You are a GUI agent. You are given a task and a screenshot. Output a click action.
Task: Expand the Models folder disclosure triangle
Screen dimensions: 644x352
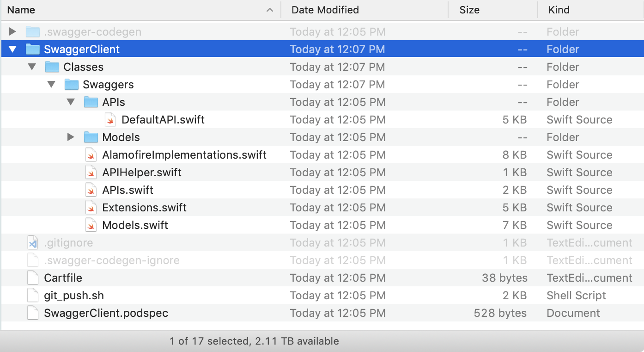point(71,137)
